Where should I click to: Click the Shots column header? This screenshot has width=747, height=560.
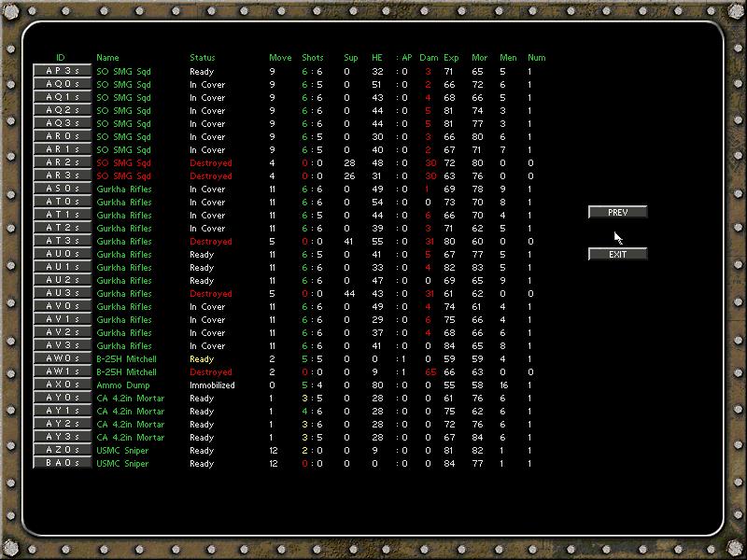pos(313,58)
